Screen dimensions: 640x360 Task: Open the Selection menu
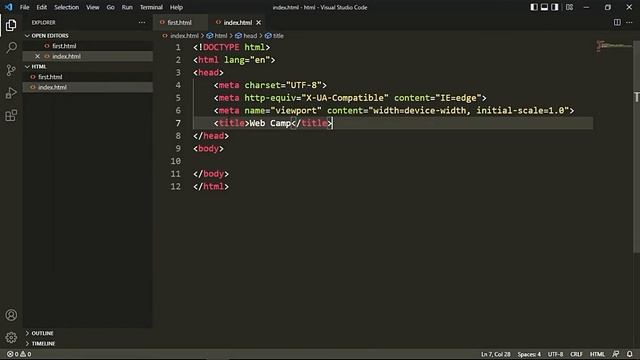67,7
